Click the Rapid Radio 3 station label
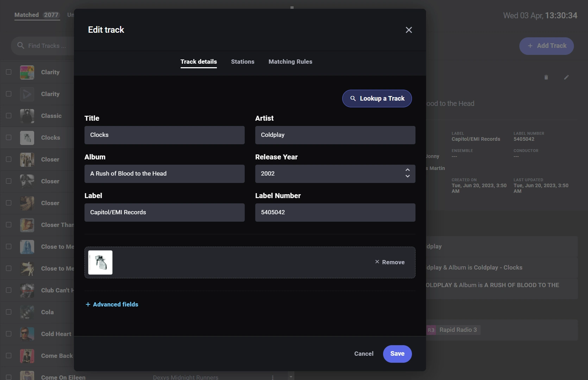 pos(458,330)
